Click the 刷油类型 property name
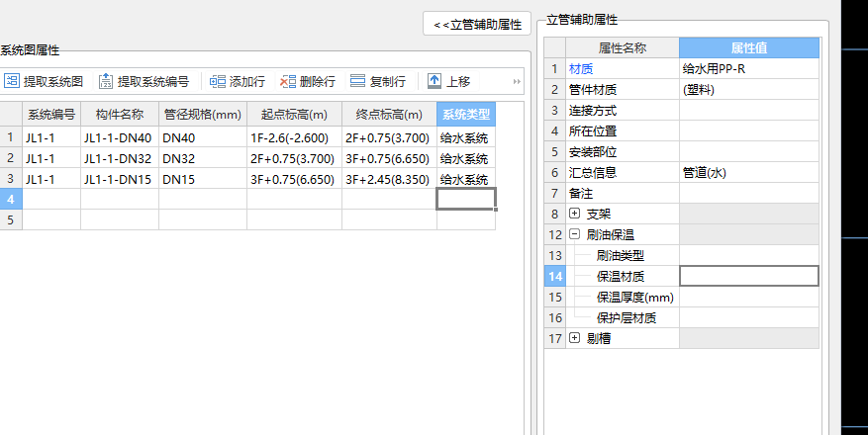This screenshot has width=868, height=435. tap(620, 255)
